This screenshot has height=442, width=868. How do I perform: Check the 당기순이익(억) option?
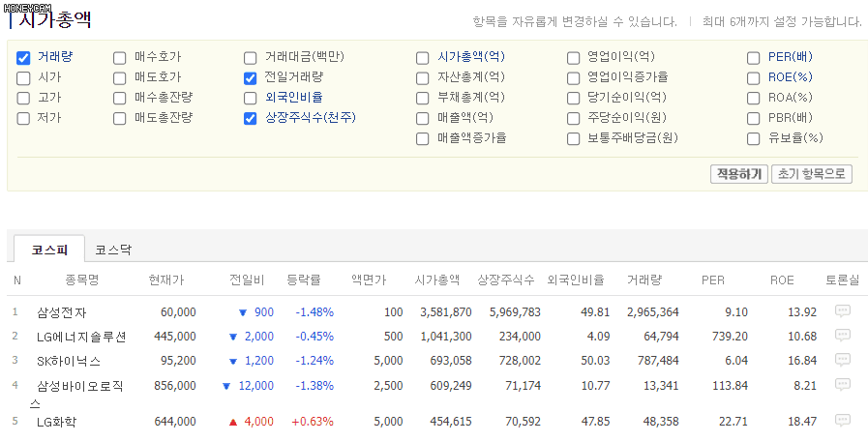tap(574, 99)
